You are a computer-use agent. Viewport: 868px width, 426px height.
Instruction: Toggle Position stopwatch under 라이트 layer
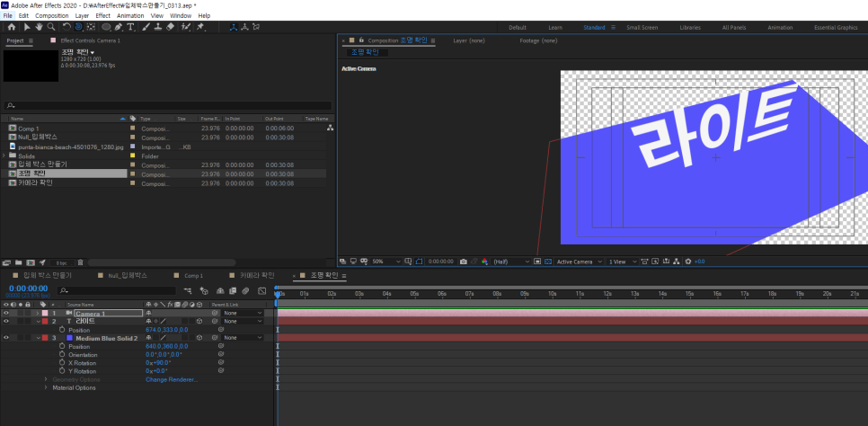coord(63,330)
